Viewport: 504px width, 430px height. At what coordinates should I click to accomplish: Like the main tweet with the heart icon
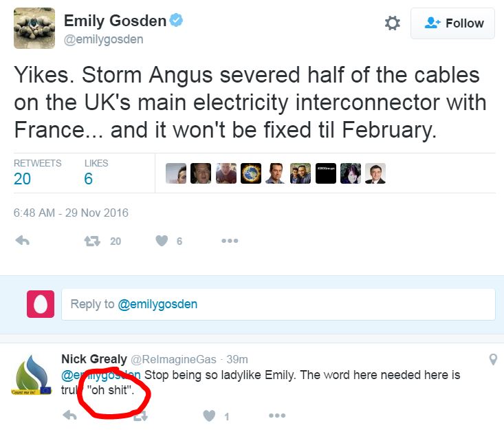[x=162, y=241]
